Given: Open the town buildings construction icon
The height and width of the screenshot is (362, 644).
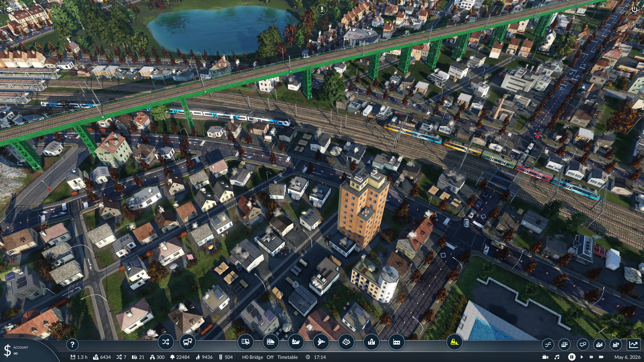Looking at the screenshot, I should point(371,342).
